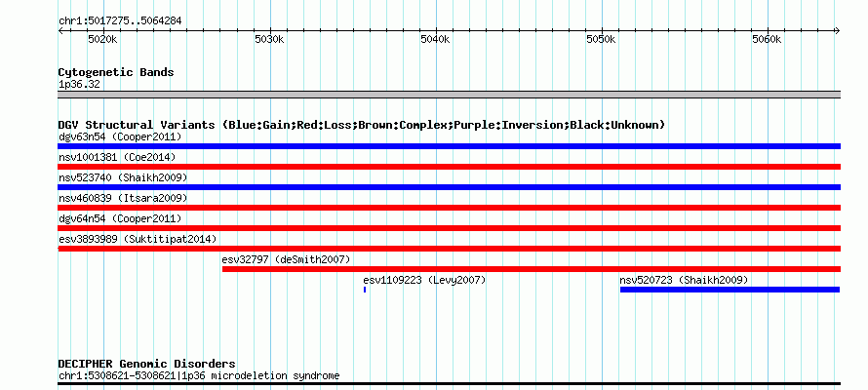This screenshot has width=868, height=390.
Task: Click the dgv63n54 (Cooper2011) label
Action: pos(120,136)
